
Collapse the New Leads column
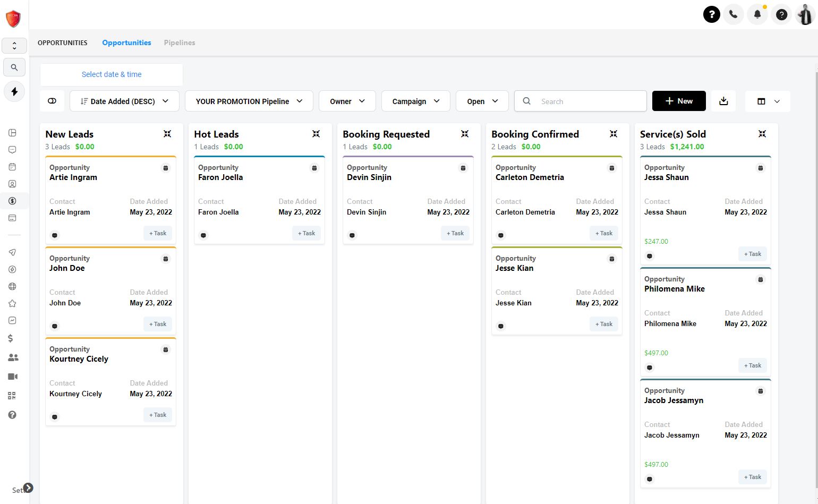pyautogui.click(x=167, y=134)
